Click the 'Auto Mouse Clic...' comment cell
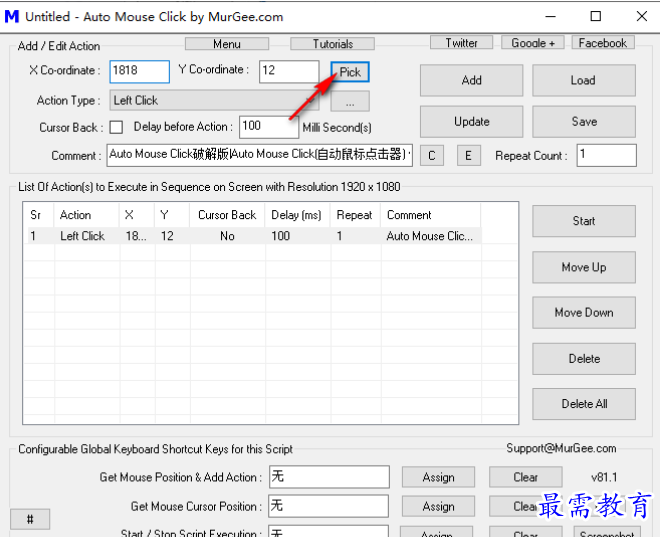Viewport: 660px width, 537px height. coord(430,236)
